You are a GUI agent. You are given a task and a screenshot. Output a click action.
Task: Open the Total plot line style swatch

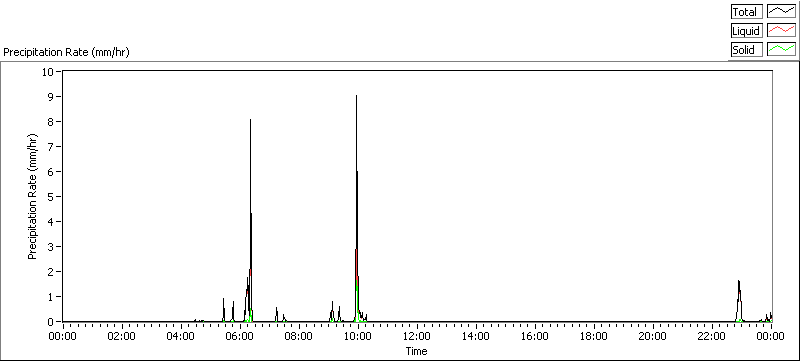pos(782,12)
